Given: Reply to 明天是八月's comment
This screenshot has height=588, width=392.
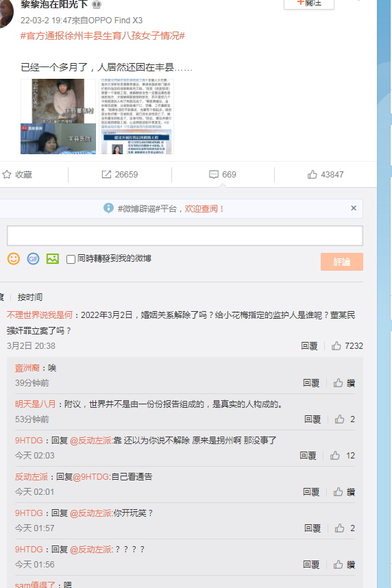Looking at the screenshot, I should point(313,419).
